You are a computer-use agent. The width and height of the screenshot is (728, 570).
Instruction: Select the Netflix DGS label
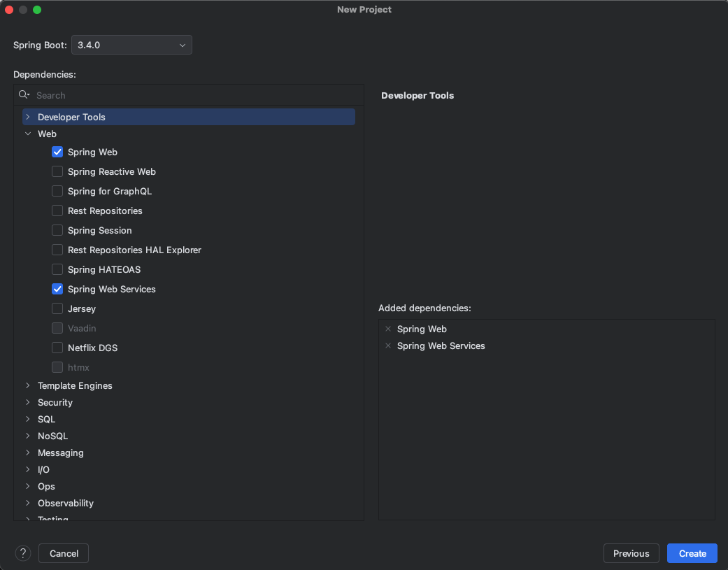92,347
